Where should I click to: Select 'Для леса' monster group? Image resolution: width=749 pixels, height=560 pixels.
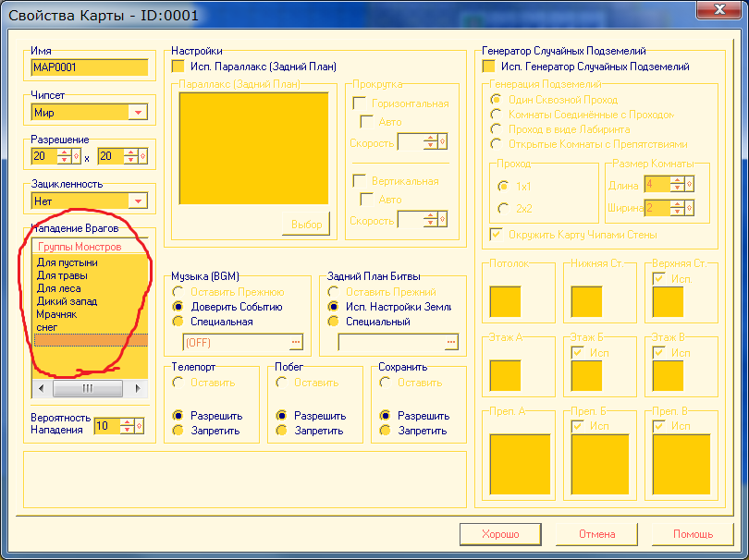(x=58, y=288)
